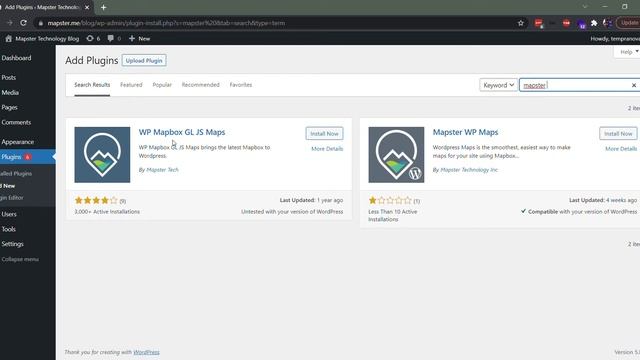Open Installed Plugins submenu item

[16, 173]
